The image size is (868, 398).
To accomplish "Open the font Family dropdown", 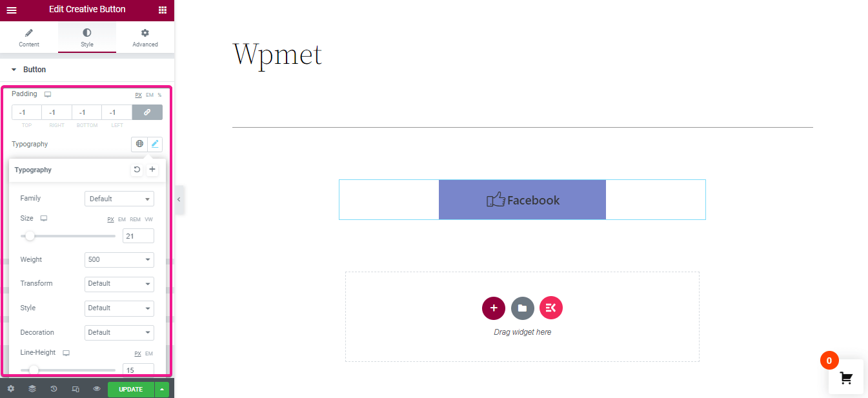I will pyautogui.click(x=119, y=199).
